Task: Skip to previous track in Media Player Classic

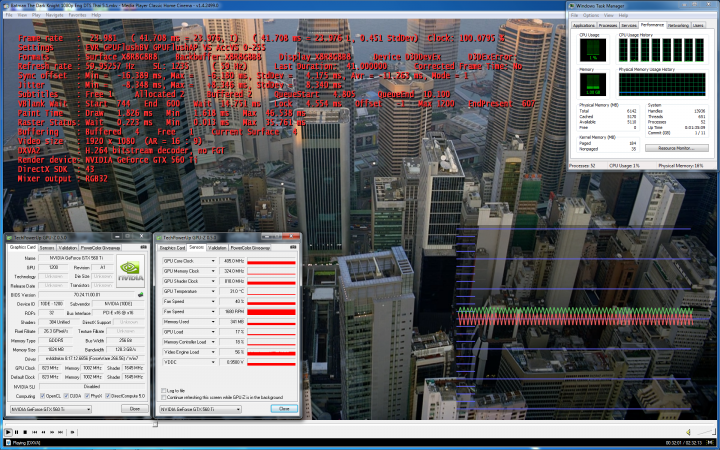Action: point(34,432)
